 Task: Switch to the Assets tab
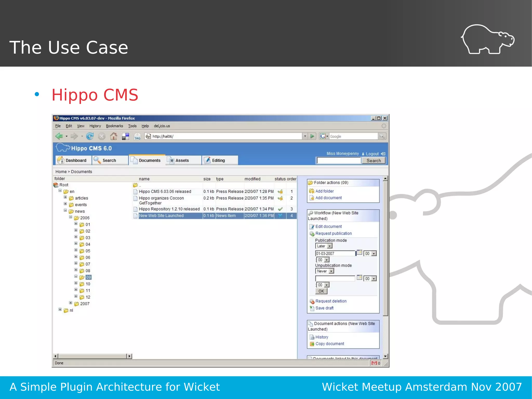click(182, 160)
